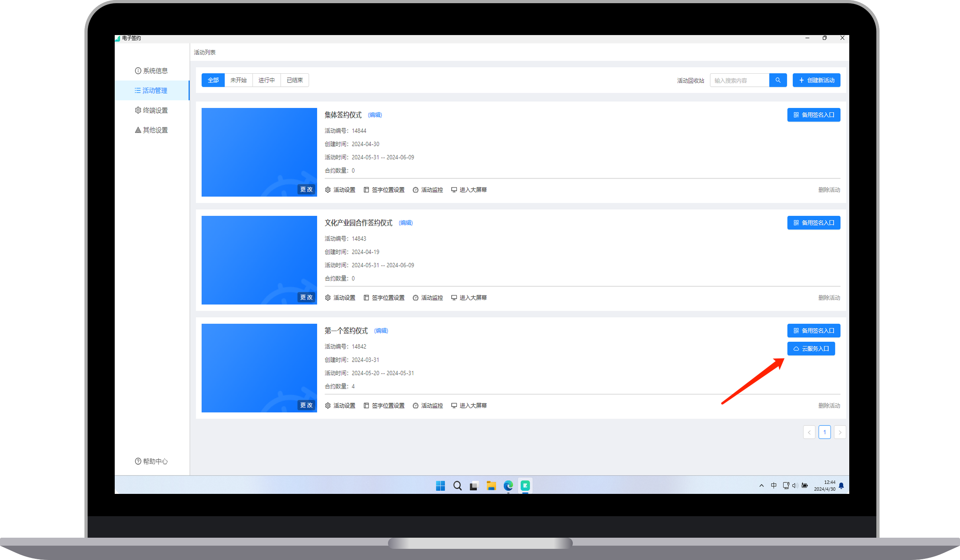Select 活动管理 in the sidebar
960x560 pixels.
point(151,90)
